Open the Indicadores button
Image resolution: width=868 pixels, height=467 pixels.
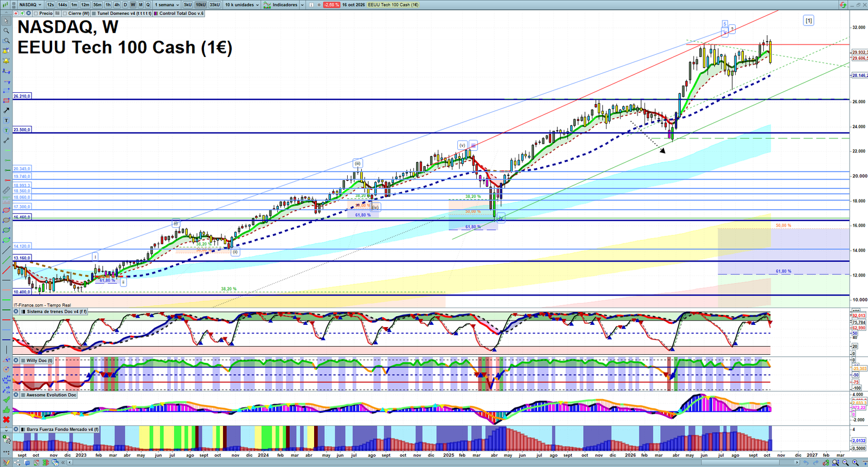pos(281,5)
